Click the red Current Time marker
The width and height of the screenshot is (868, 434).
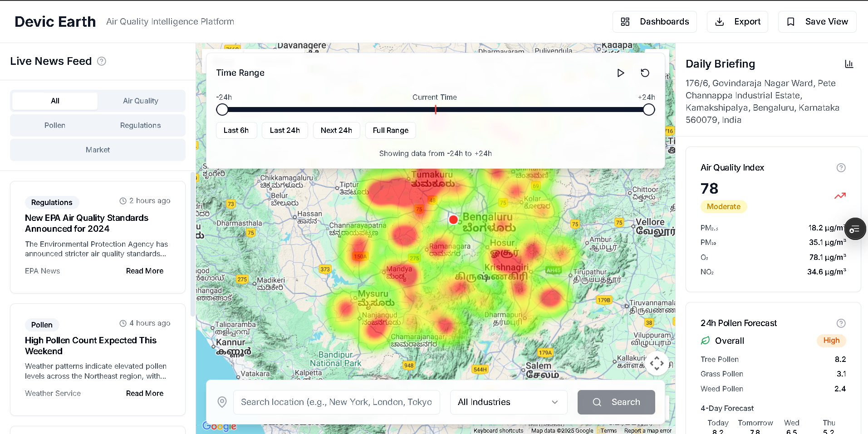tap(436, 110)
